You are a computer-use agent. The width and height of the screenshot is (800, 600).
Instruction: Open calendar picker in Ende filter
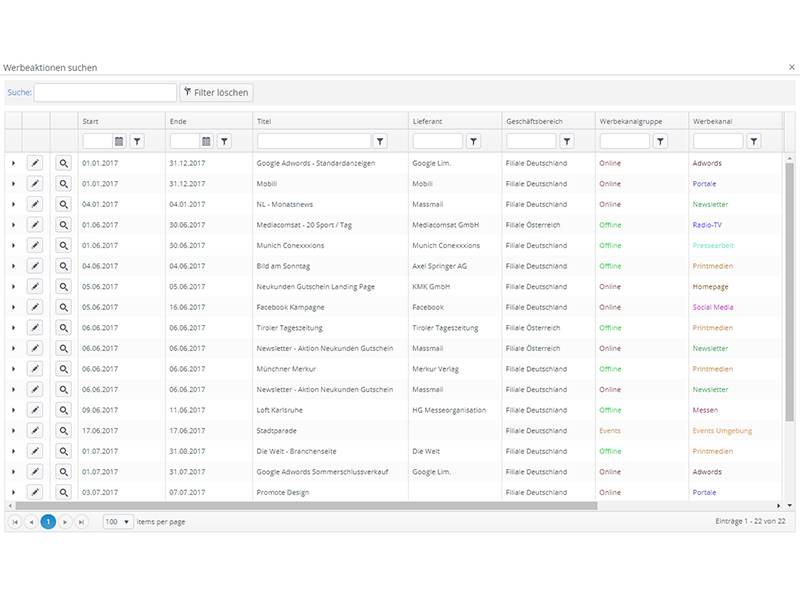click(x=206, y=142)
